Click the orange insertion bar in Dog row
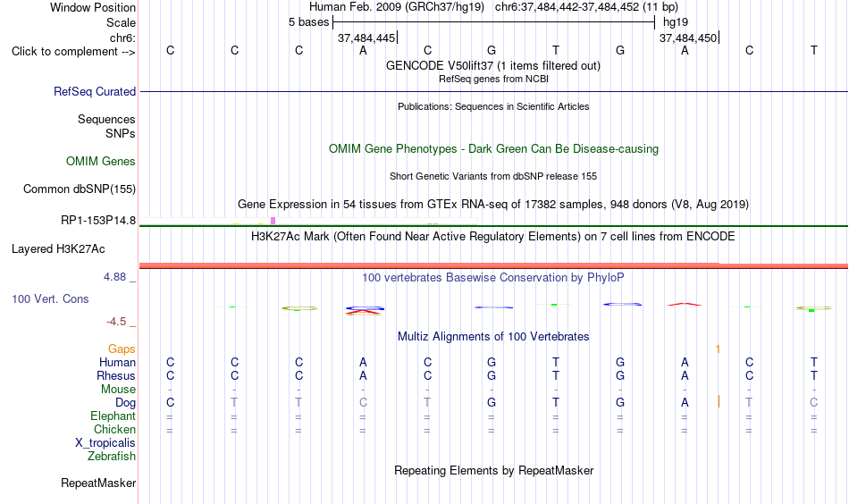 coord(719,402)
